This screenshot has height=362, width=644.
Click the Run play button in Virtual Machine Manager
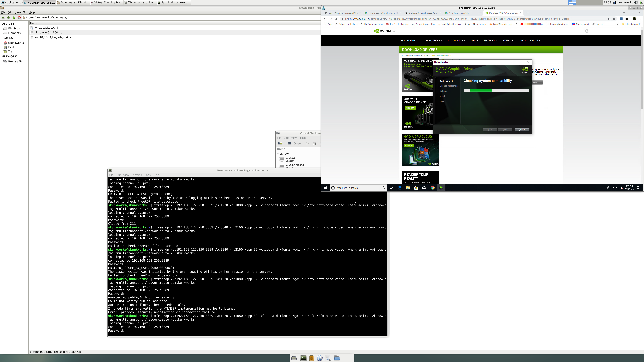(x=307, y=144)
